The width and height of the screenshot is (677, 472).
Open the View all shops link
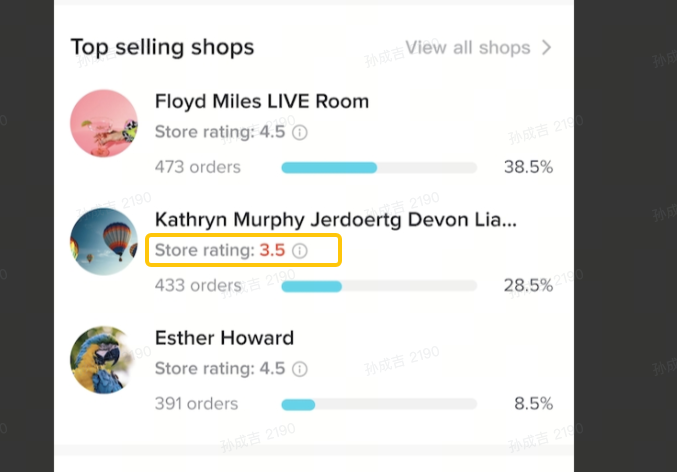coord(467,48)
